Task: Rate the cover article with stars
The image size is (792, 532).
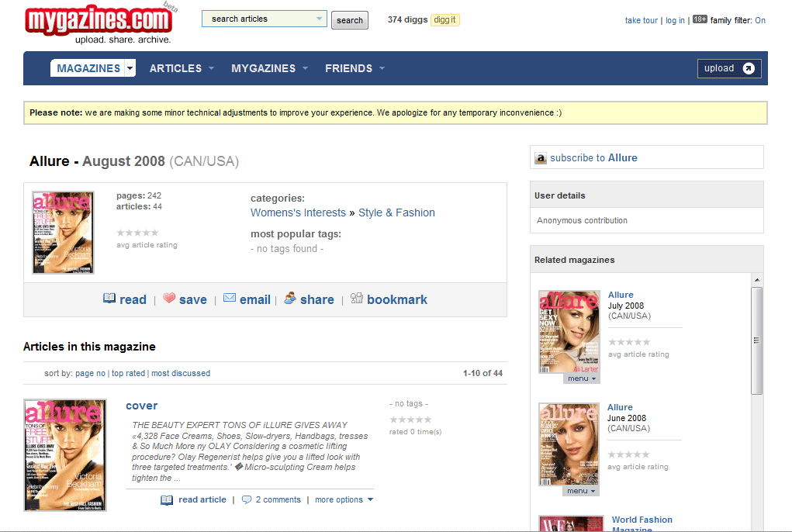Action: point(410,420)
